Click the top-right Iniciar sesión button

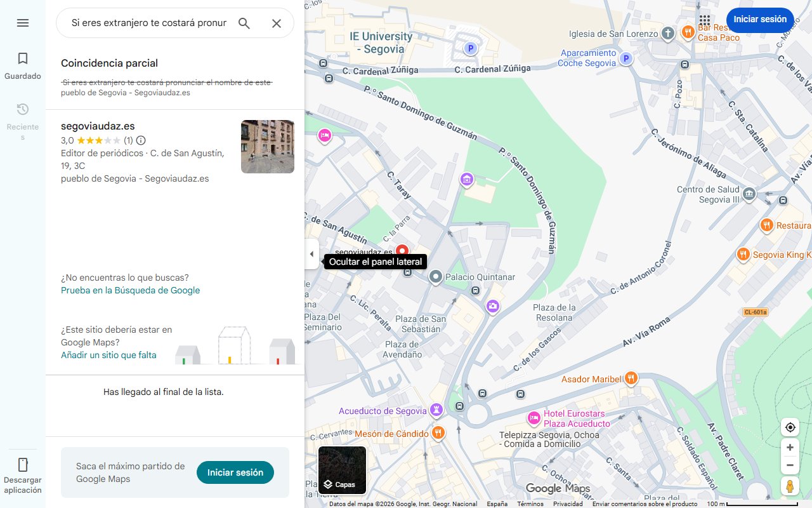coord(760,20)
